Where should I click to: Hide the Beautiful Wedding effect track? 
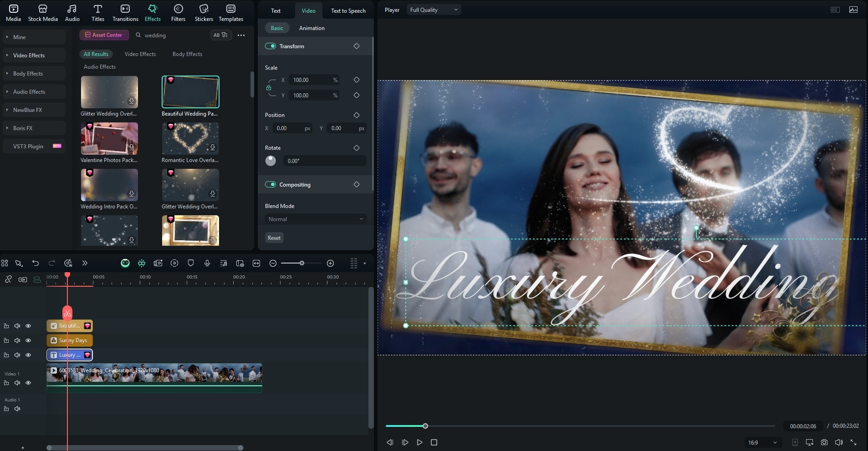[x=28, y=326]
